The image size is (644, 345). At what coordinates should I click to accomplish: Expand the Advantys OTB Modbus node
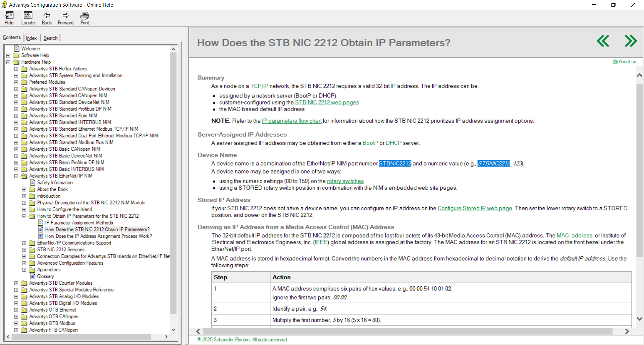click(16, 323)
